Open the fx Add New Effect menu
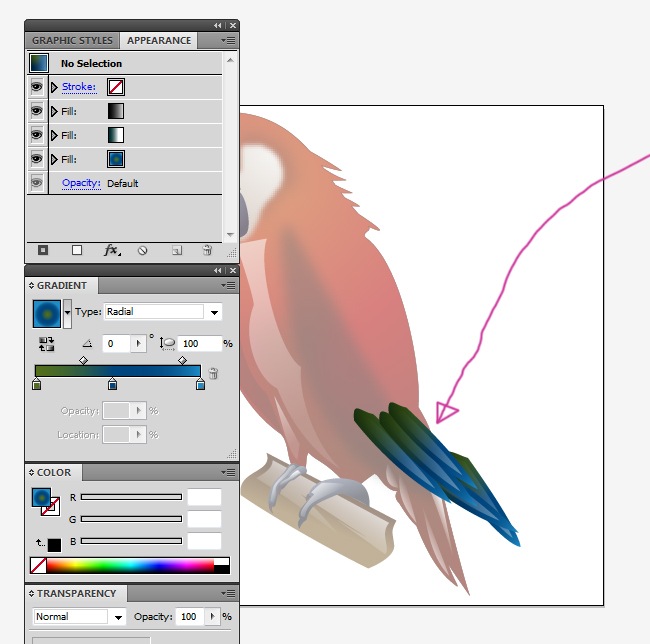Image resolution: width=650 pixels, height=644 pixels. coord(112,250)
